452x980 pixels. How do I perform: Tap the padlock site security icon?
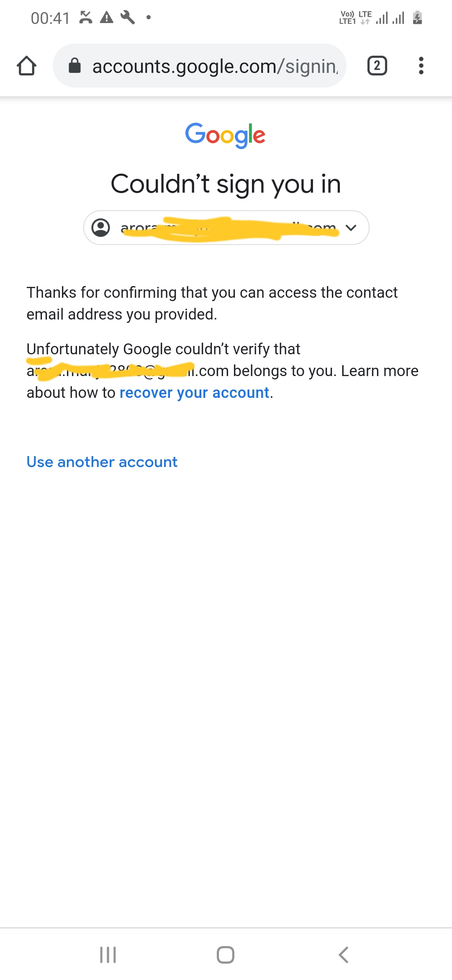(x=74, y=66)
